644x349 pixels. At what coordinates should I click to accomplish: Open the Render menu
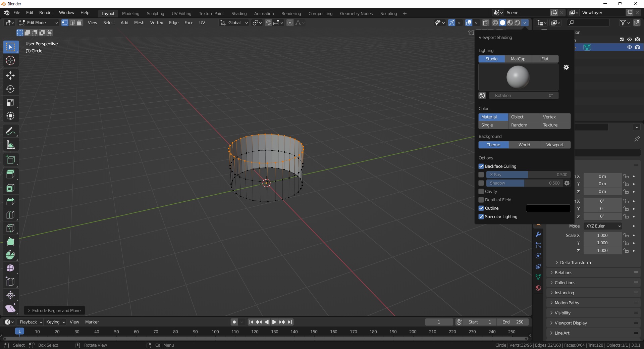(x=46, y=13)
